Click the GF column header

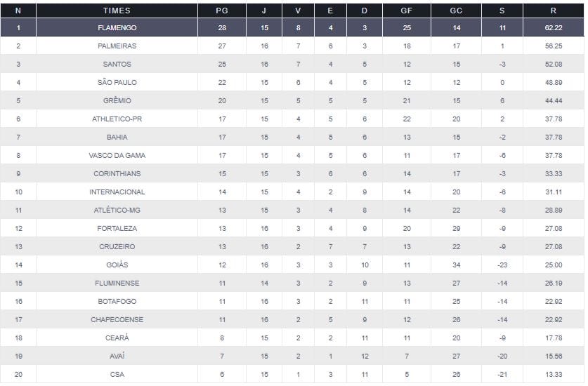click(406, 11)
